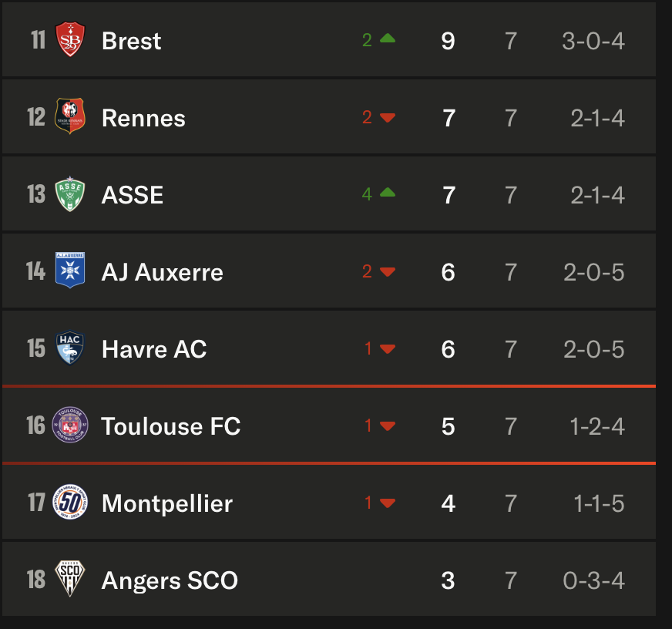Click the green up arrow for ASSE

[388, 193]
